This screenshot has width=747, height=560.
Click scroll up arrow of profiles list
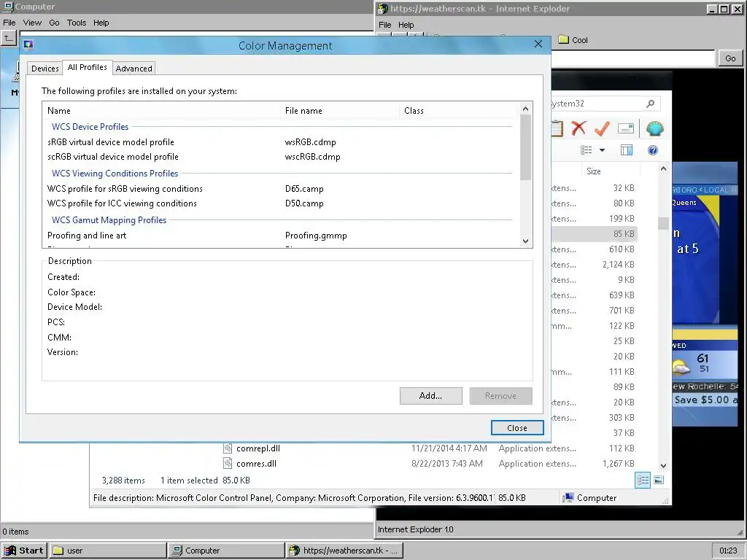(525, 109)
